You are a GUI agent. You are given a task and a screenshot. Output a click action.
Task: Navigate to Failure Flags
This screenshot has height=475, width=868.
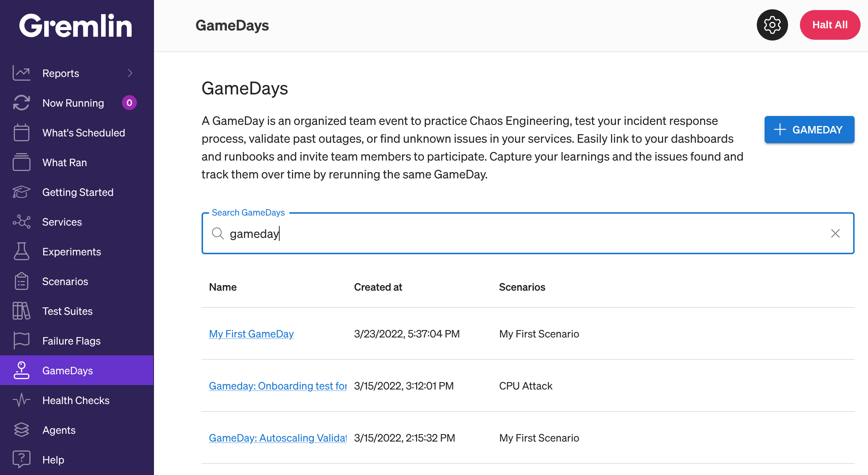[x=77, y=340]
